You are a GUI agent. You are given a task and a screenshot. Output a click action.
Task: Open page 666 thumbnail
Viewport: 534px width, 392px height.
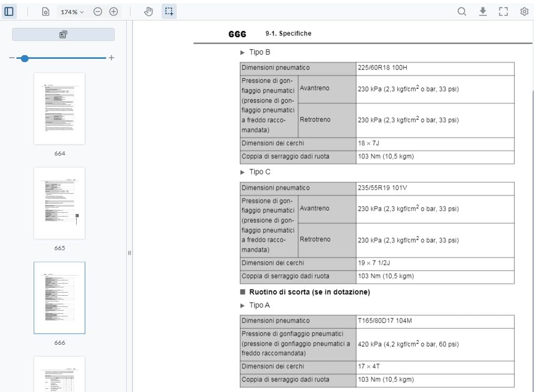59,298
